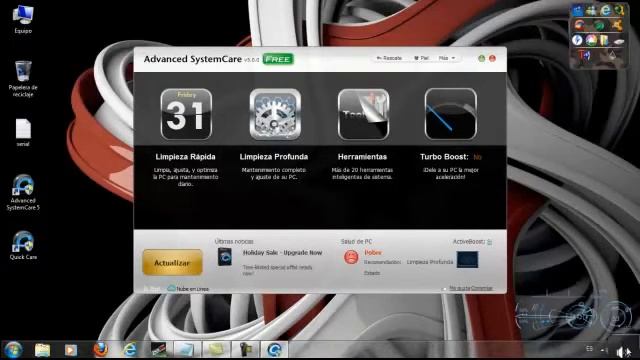Open media player icon in taskbar
Screen dimensions: 640x360
coord(71,350)
